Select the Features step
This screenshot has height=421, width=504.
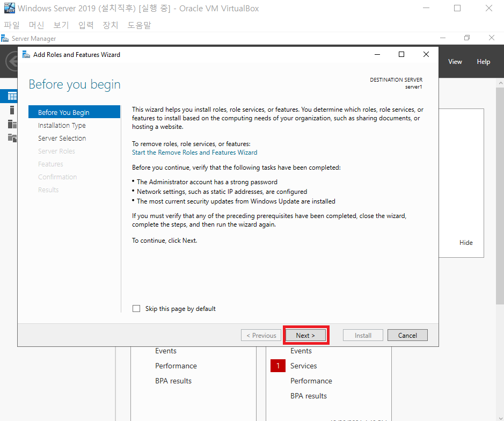[x=50, y=164]
